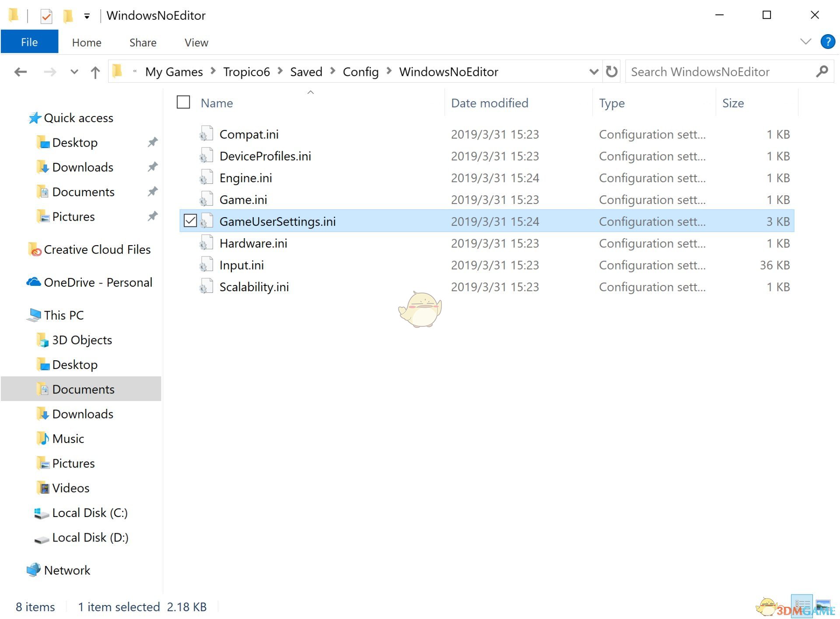The height and width of the screenshot is (619, 840).
Task: Open 3D Objects under This PC
Action: coord(82,340)
